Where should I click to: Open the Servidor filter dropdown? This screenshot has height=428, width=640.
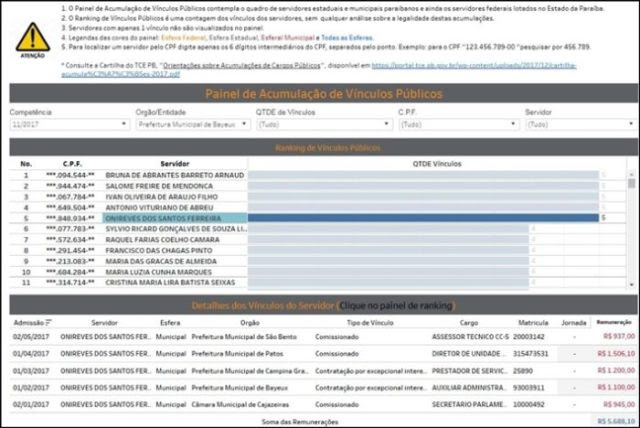(x=581, y=124)
